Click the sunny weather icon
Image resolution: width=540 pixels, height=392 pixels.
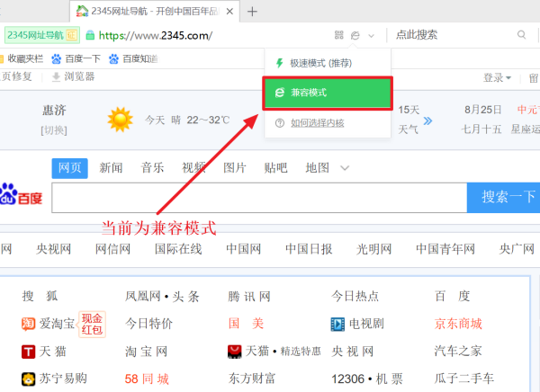pos(120,120)
